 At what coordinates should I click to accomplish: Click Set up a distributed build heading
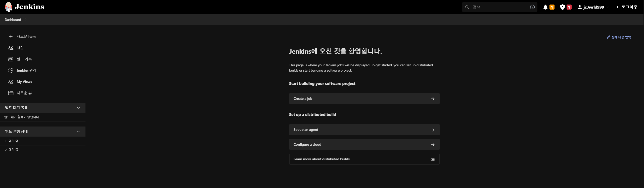[x=312, y=114]
